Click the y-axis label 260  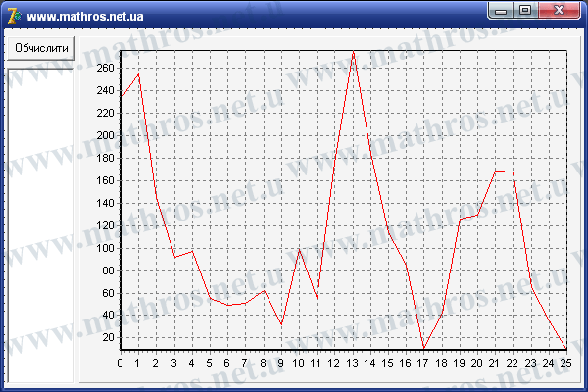105,68
